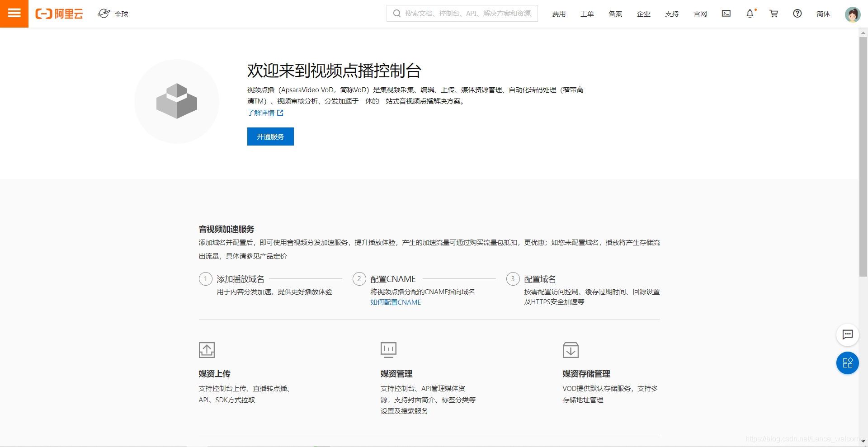Viewport: 868px width, 447px height.
Task: Click the 媒资存储管理 heading
Action: pyautogui.click(x=586, y=374)
